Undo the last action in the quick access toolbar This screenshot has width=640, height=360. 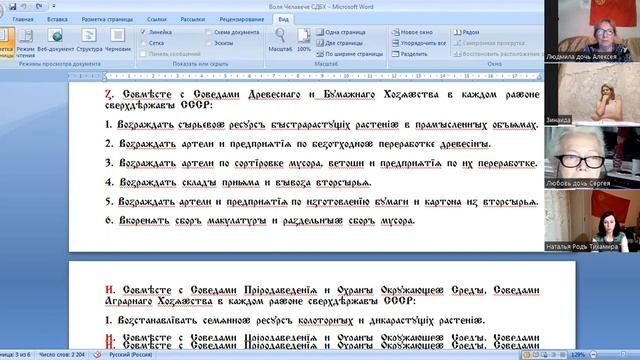(24, 7)
